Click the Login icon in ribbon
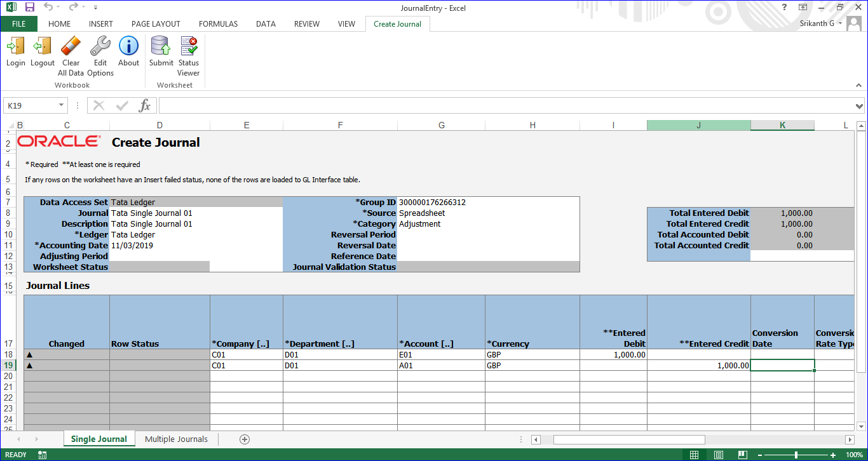This screenshot has width=868, height=461. click(x=15, y=46)
